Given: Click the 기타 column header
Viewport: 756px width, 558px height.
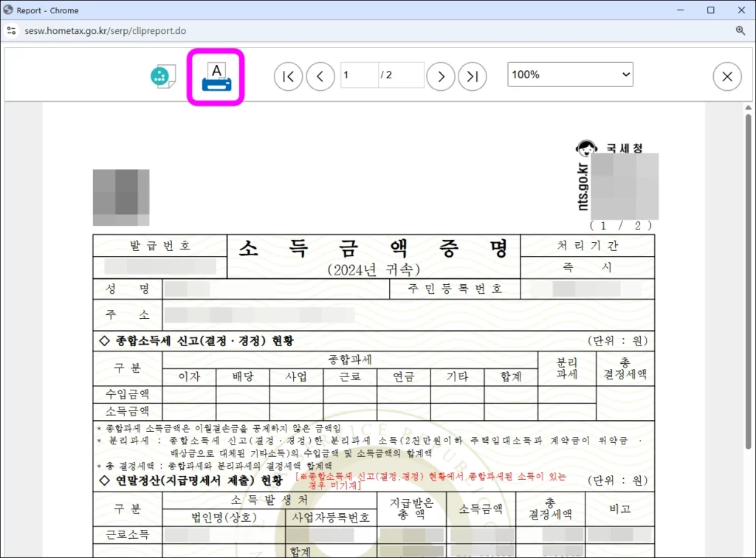Looking at the screenshot, I should tap(457, 376).
